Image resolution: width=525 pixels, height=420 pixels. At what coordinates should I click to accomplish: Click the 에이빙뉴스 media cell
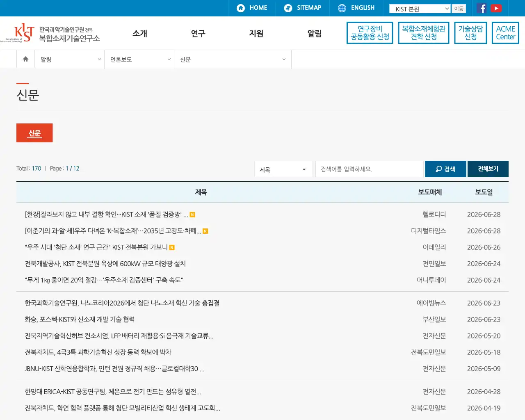[x=431, y=303]
